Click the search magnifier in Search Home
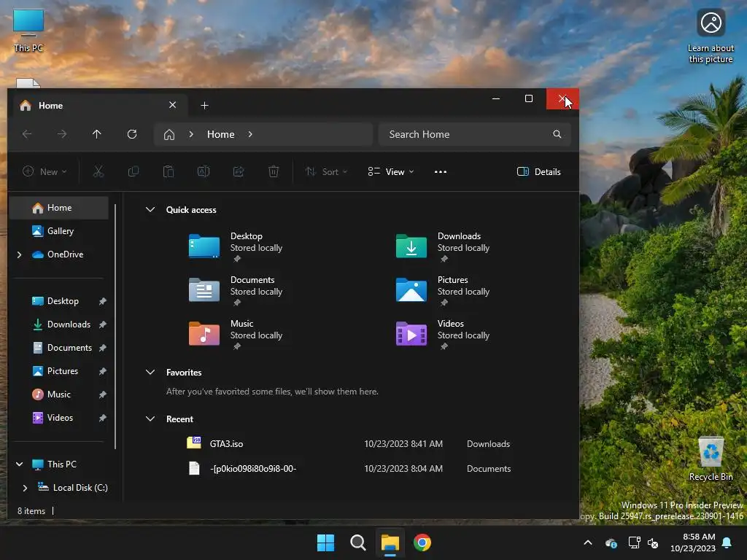 click(x=557, y=134)
